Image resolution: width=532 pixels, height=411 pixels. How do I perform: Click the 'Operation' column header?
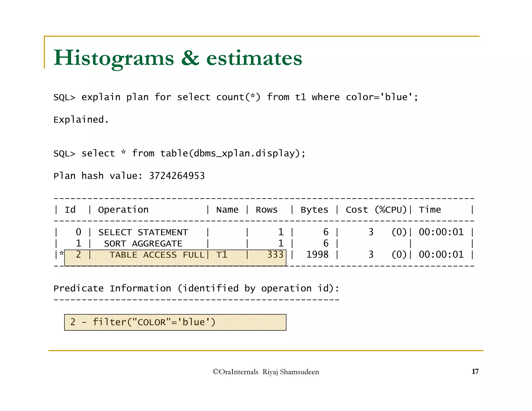point(123,210)
